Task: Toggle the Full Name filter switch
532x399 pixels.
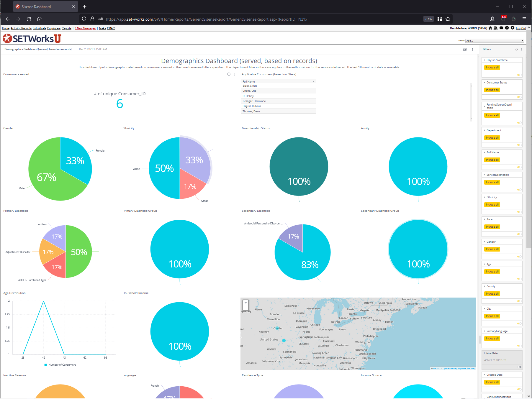Action: 519,167
